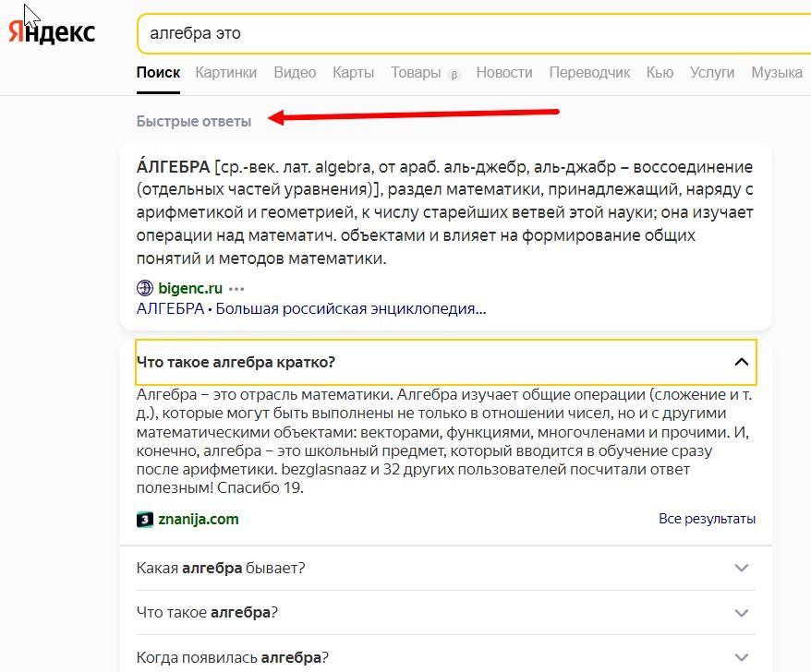Click the znanija.com favicon icon
The image size is (811, 672).
[144, 519]
